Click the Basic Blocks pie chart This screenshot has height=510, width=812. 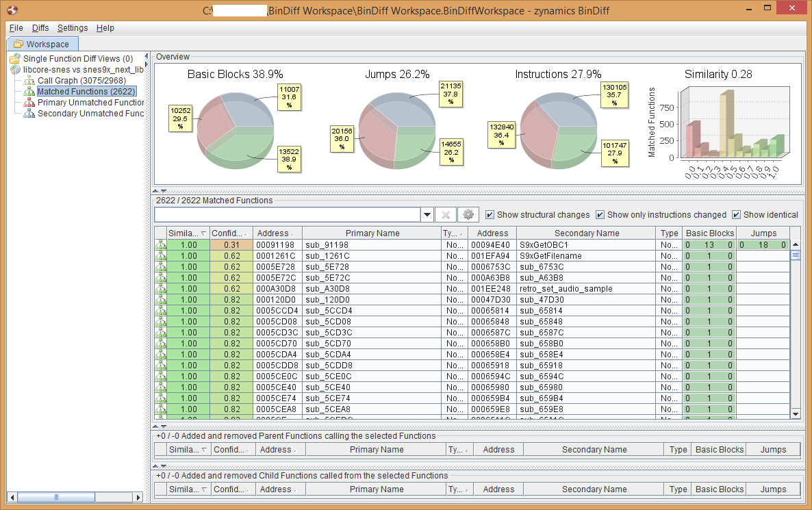[x=236, y=131]
